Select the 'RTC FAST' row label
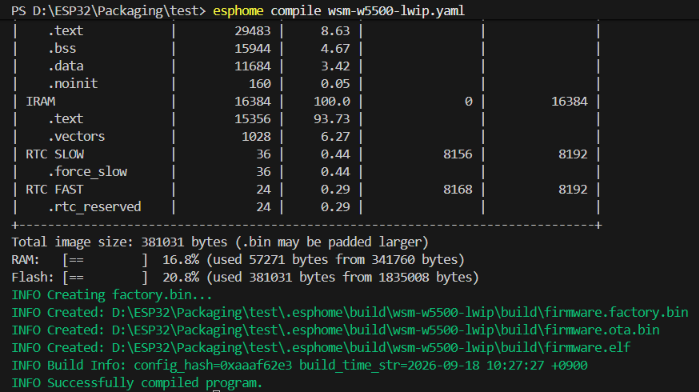Image resolution: width=699 pixels, height=392 pixels. [54, 189]
